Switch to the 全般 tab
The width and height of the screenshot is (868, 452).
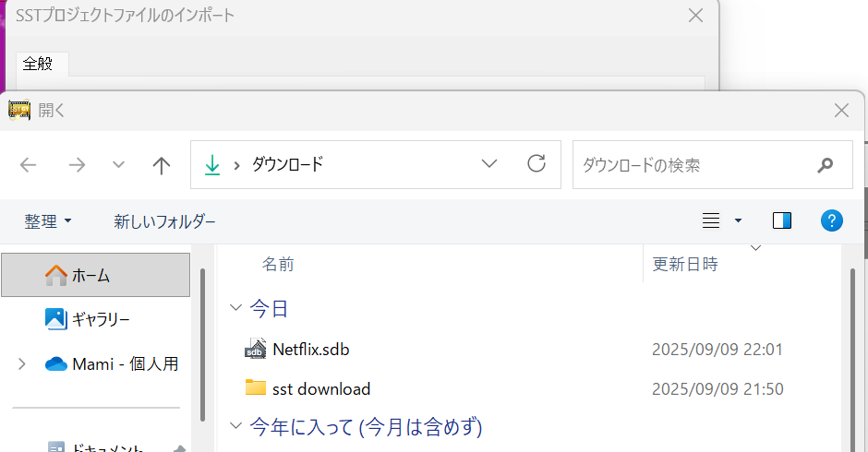[x=39, y=64]
